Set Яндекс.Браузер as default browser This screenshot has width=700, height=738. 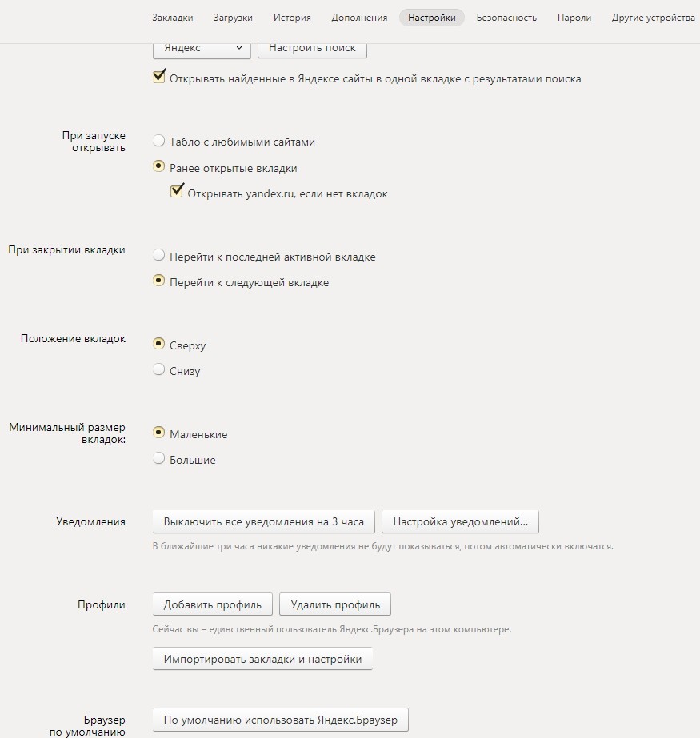click(x=280, y=720)
